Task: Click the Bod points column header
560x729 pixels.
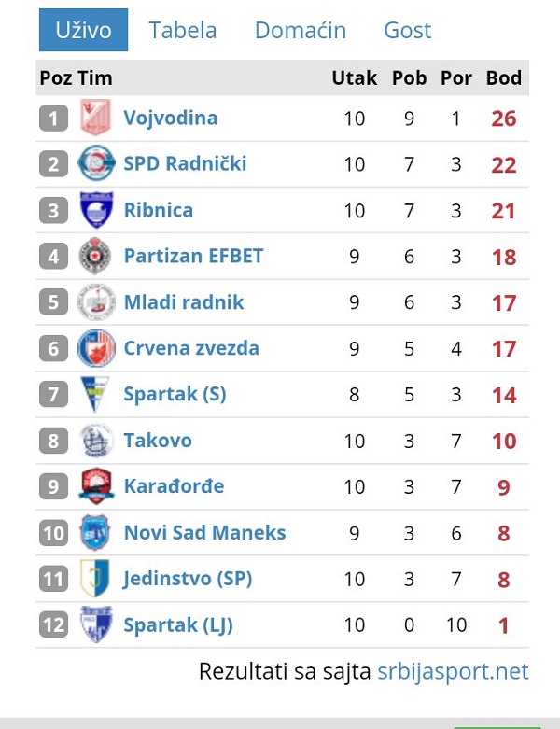Action: tap(504, 78)
